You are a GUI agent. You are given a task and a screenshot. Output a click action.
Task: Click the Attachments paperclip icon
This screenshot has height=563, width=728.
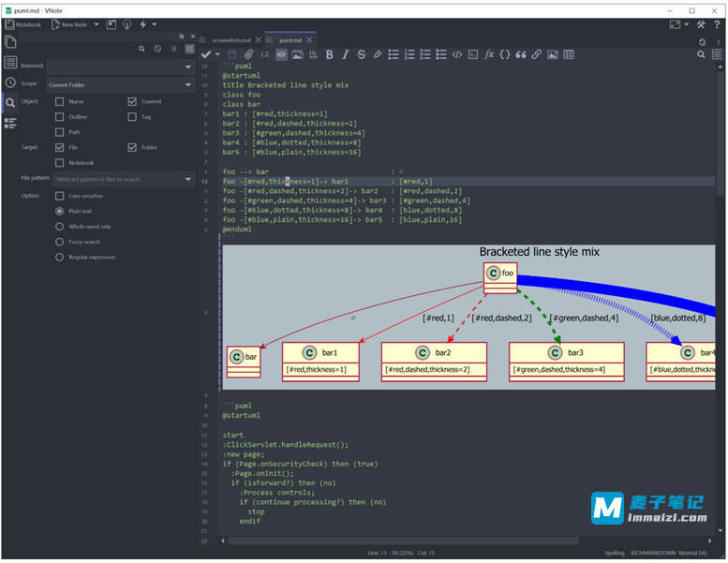[x=248, y=54]
